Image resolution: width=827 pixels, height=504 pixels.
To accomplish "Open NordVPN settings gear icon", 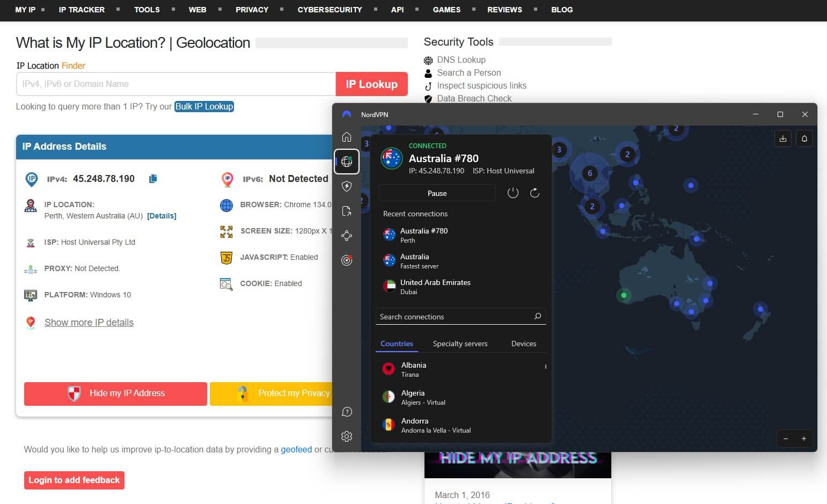I will (x=347, y=436).
